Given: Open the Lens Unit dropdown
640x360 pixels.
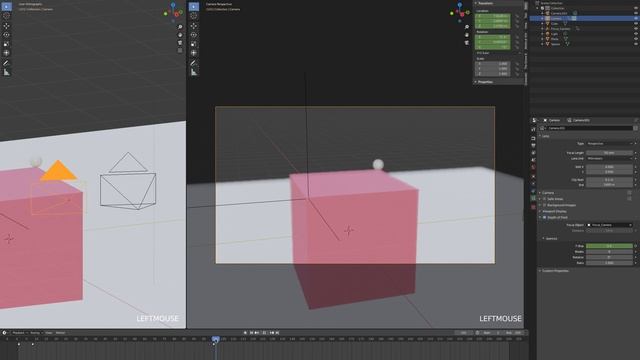Looking at the screenshot, I should (x=609, y=158).
